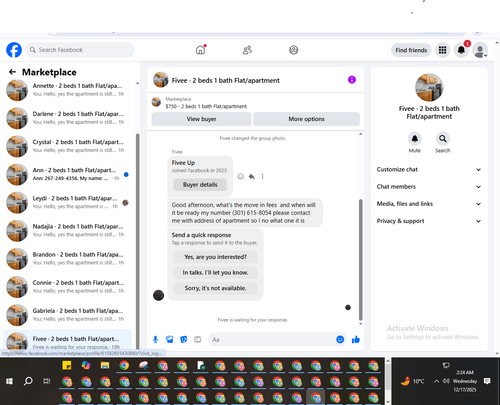The width and height of the screenshot is (500, 405).
Task: Show hidden tray icons chevron
Action: point(436,381)
